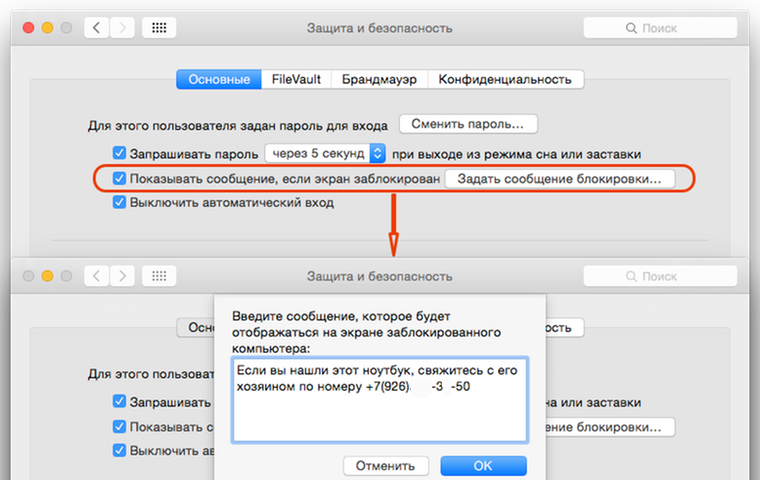The width and height of the screenshot is (760, 480).
Task: Close the top Защита и безопасность window
Action: [29, 28]
